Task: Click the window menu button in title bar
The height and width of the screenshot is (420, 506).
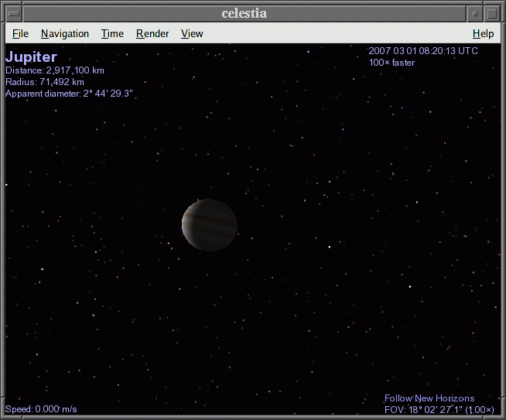Action: tap(13, 13)
